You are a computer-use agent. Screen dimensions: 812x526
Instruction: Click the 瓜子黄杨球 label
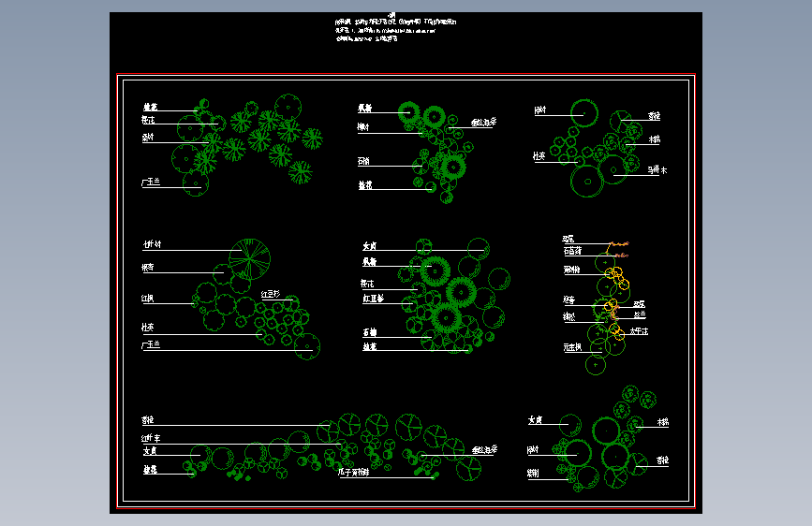coord(353,472)
